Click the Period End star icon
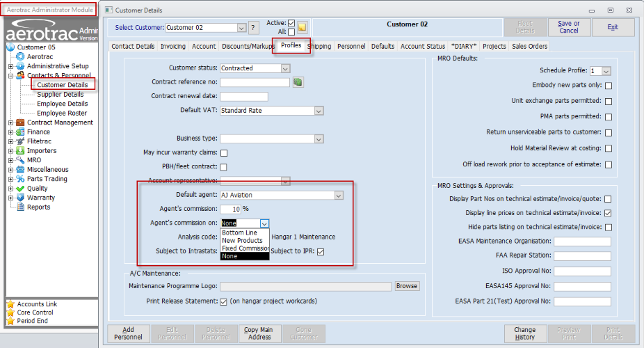Image resolution: width=644 pixels, height=348 pixels. (10, 321)
